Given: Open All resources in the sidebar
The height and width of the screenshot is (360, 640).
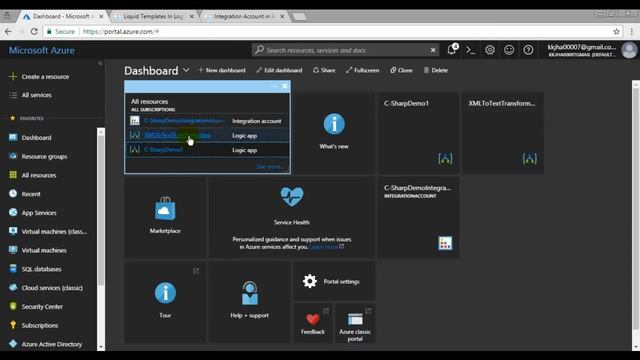Looking at the screenshot, I should tap(39, 175).
